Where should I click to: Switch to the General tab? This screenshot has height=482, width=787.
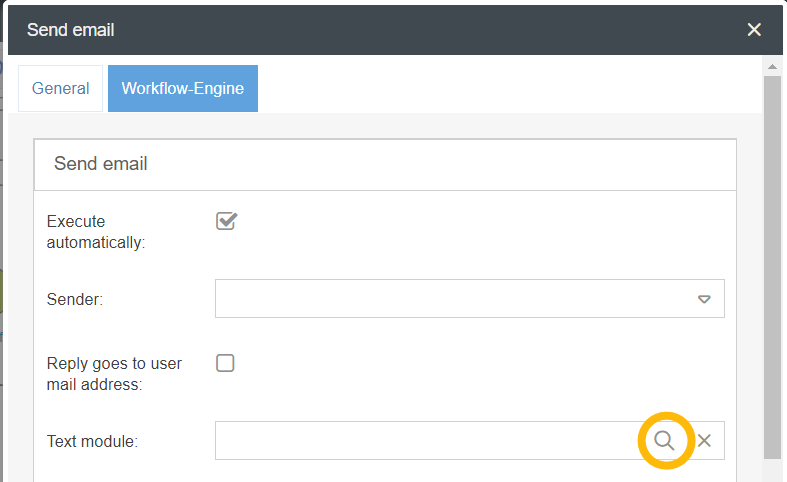tap(60, 88)
